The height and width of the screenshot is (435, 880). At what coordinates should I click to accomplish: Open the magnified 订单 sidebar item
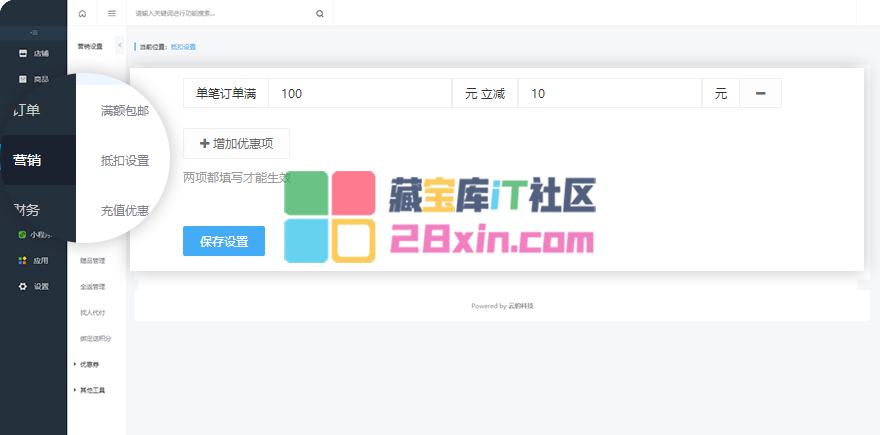(x=27, y=110)
